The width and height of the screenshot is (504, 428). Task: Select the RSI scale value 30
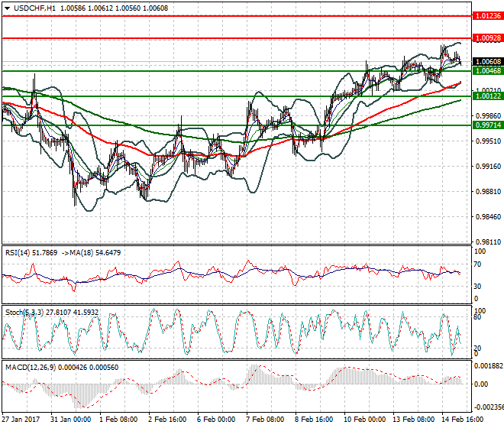coord(477,287)
